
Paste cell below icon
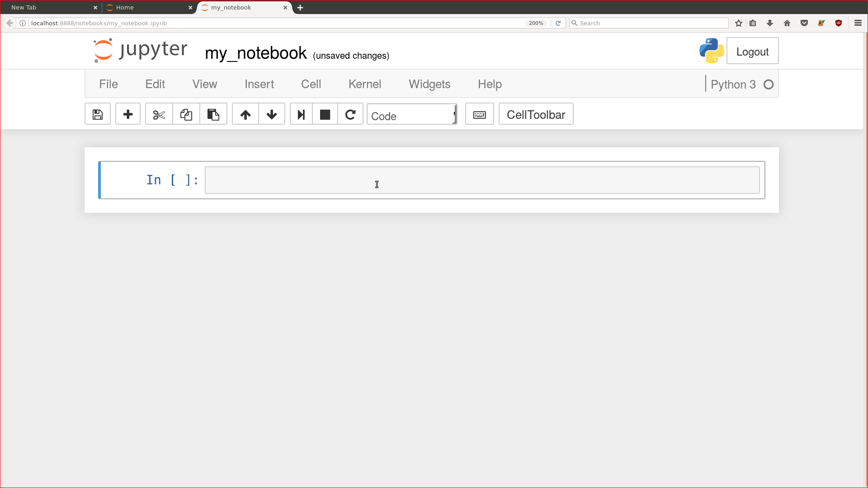pos(213,114)
